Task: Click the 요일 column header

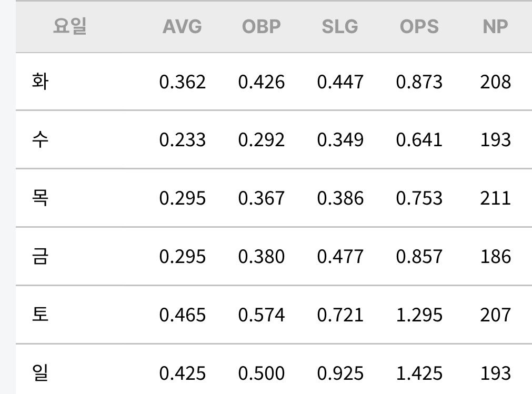Action: pos(69,26)
